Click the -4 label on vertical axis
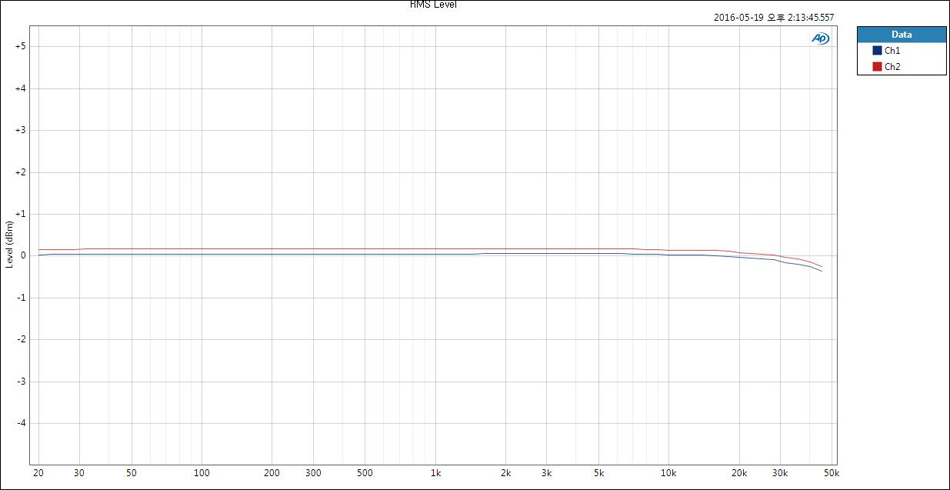This screenshot has width=950, height=490. [x=20, y=423]
